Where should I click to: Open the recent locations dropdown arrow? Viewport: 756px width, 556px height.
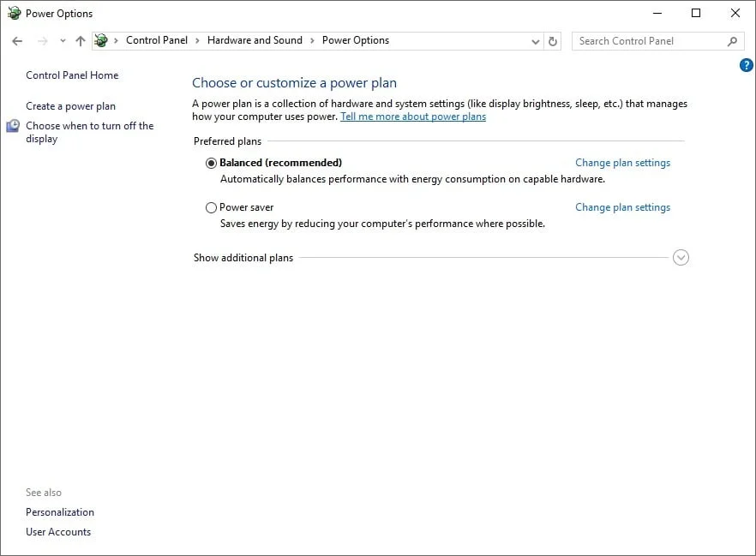63,41
